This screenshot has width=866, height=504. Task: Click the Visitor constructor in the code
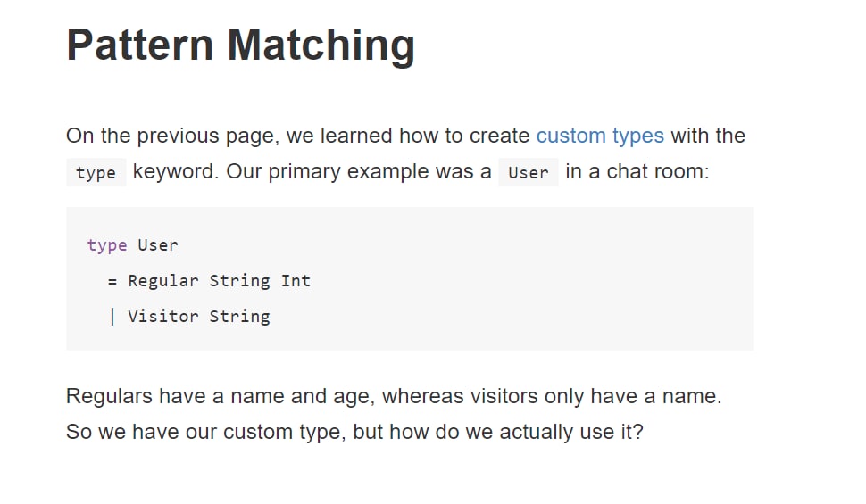click(x=162, y=317)
